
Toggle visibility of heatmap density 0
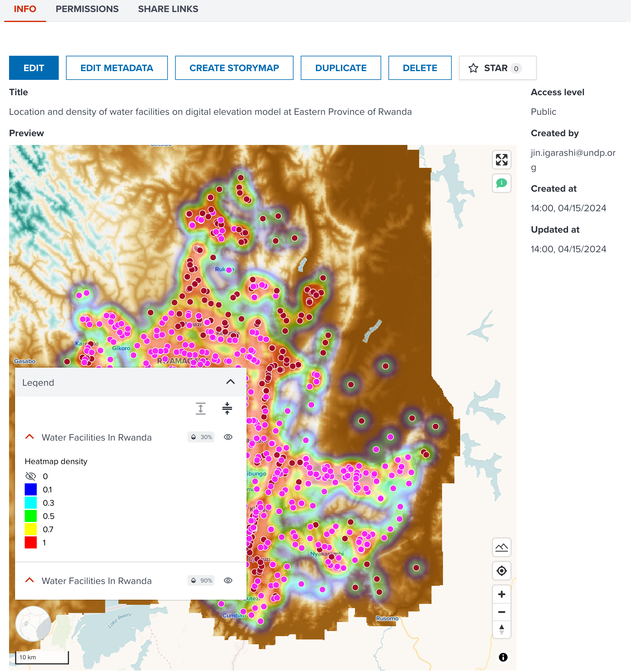point(31,476)
